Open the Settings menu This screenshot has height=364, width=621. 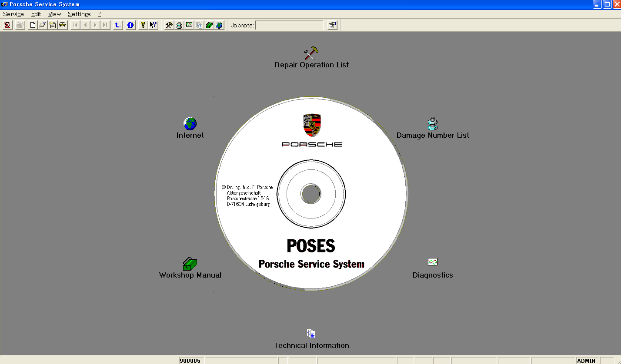pos(79,14)
